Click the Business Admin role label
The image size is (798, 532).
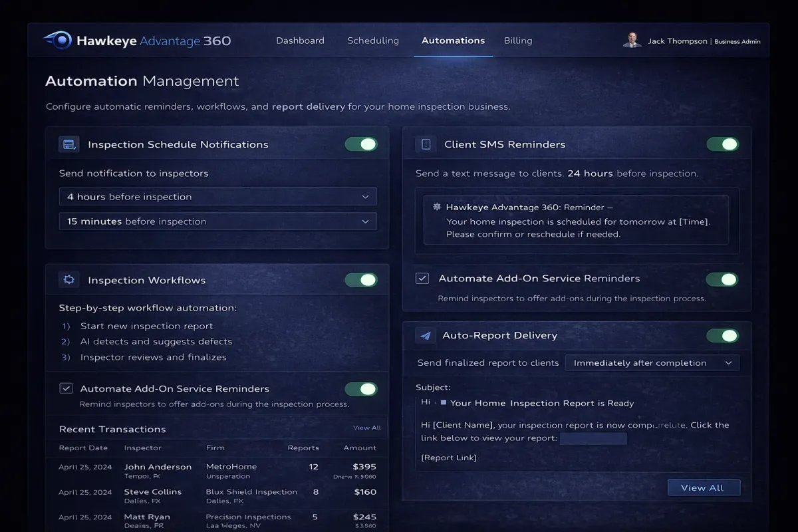click(737, 41)
